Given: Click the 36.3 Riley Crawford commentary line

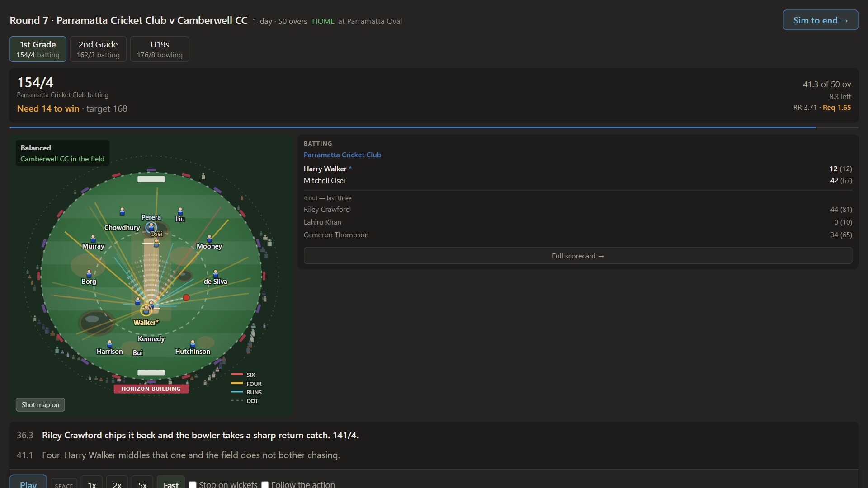Looking at the screenshot, I should (x=434, y=435).
